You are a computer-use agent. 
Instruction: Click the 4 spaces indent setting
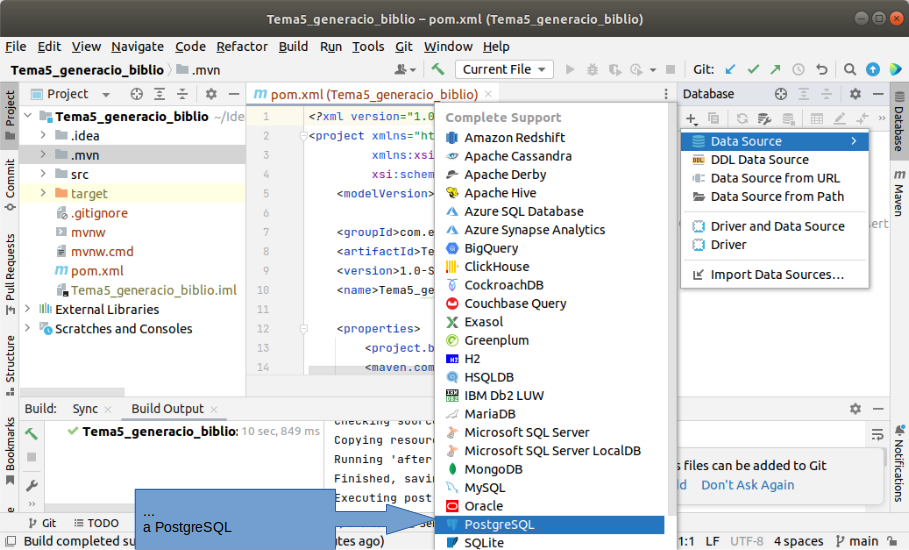tap(798, 541)
